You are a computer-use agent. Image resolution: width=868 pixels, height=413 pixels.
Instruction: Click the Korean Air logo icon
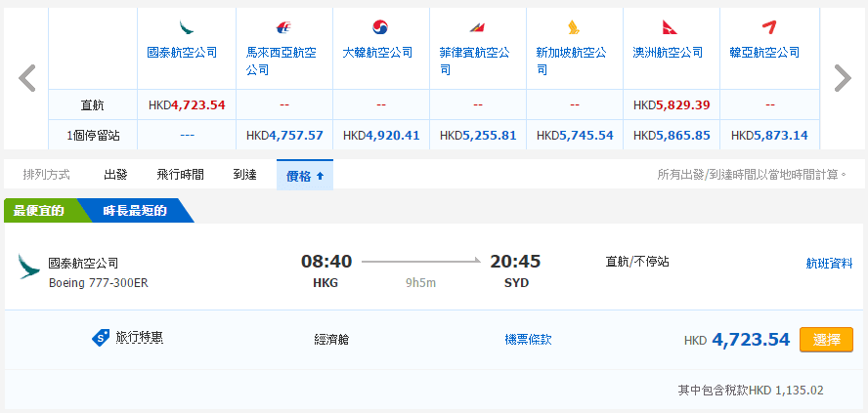(380, 27)
